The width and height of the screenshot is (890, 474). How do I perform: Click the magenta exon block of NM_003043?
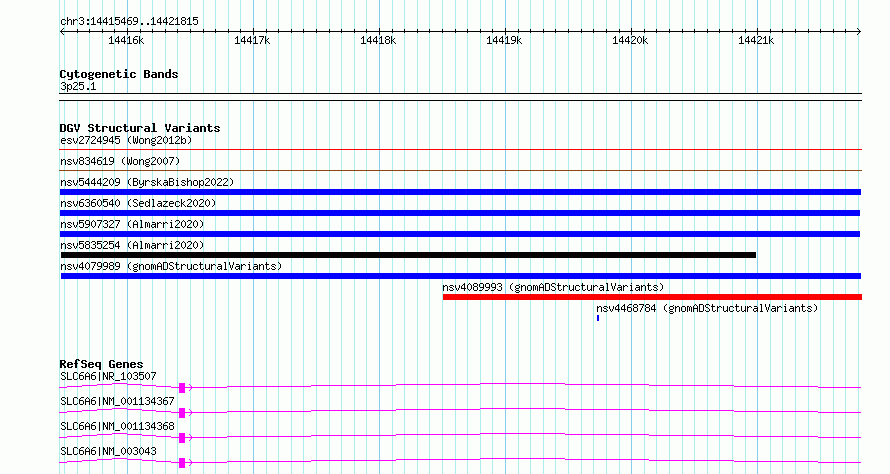pyautogui.click(x=182, y=463)
